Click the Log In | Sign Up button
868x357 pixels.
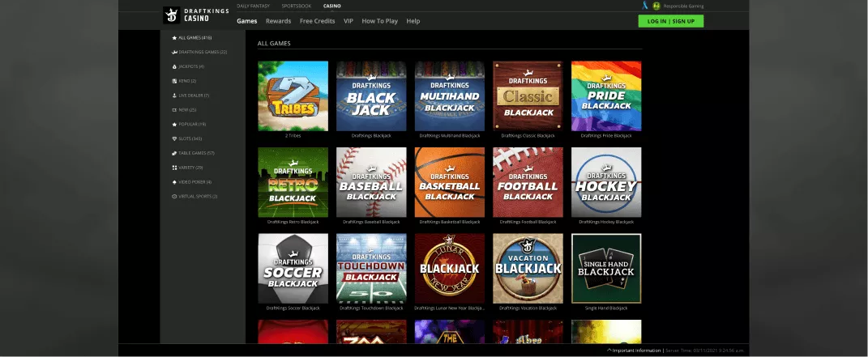tap(671, 21)
